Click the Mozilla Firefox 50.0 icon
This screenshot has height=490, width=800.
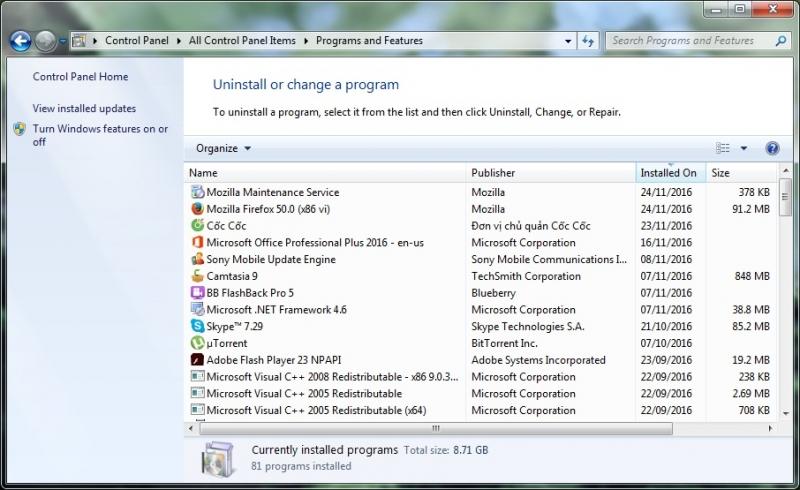197,209
